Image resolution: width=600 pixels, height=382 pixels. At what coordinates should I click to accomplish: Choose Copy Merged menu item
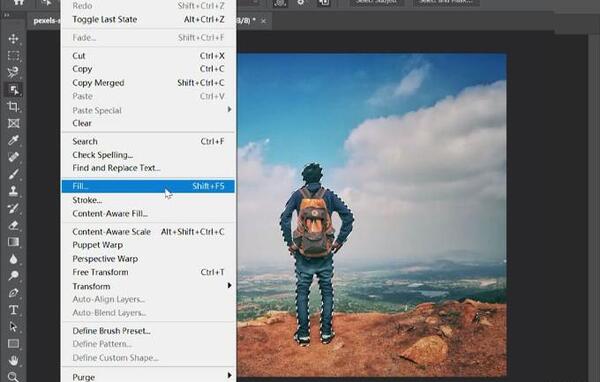[148, 83]
